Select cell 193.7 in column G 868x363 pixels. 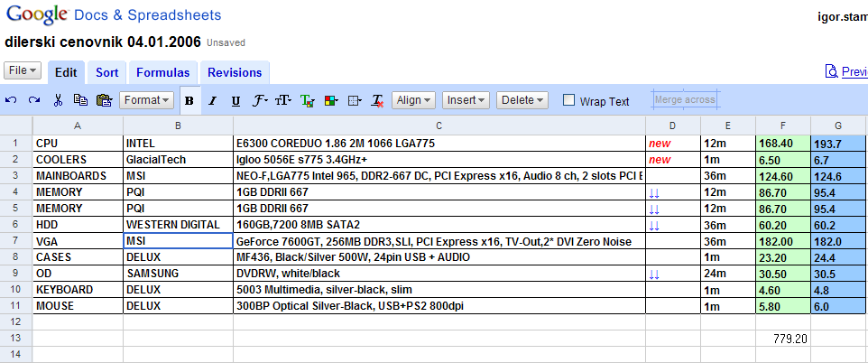click(838, 144)
